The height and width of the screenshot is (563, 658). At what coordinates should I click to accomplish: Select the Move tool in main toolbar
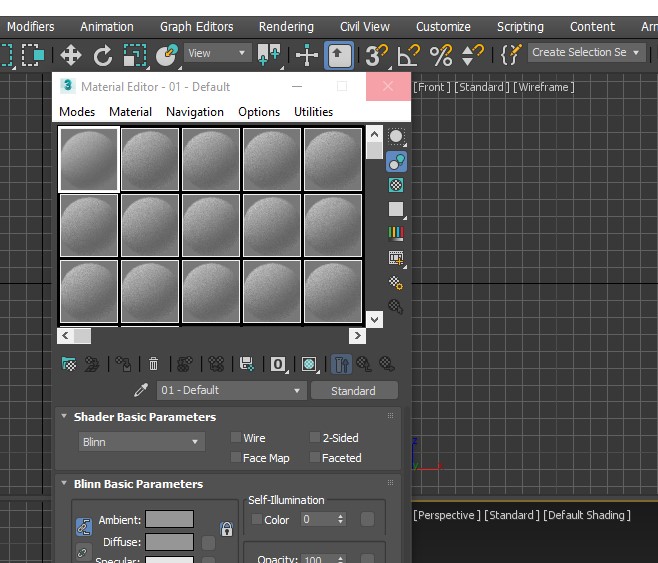[x=70, y=55]
